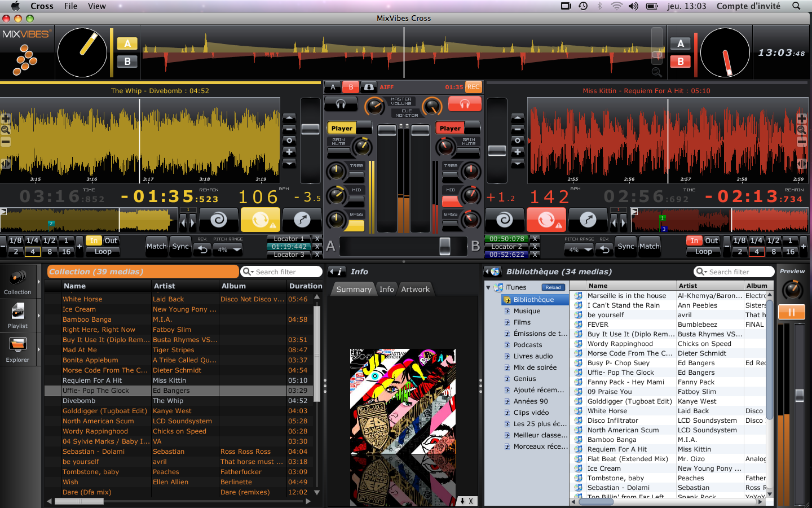Viewport: 812px width, 508px height.
Task: Click the right deck Match button
Action: pyautogui.click(x=649, y=246)
